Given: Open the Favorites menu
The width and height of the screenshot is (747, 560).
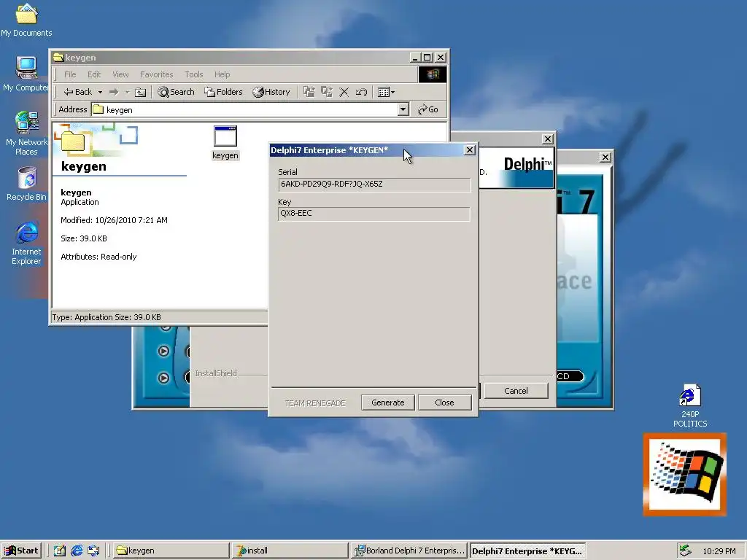Looking at the screenshot, I should [x=156, y=74].
